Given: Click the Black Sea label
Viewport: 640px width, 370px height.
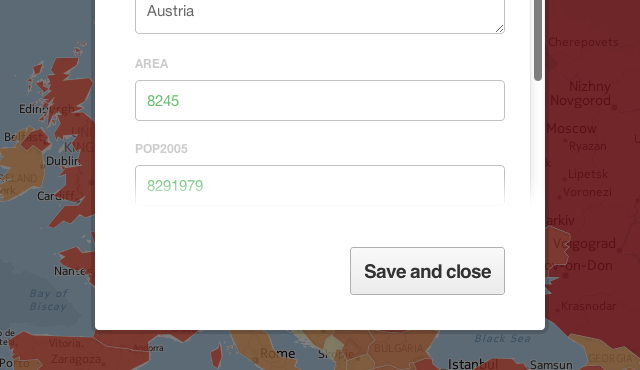Looking at the screenshot, I should [502, 338].
